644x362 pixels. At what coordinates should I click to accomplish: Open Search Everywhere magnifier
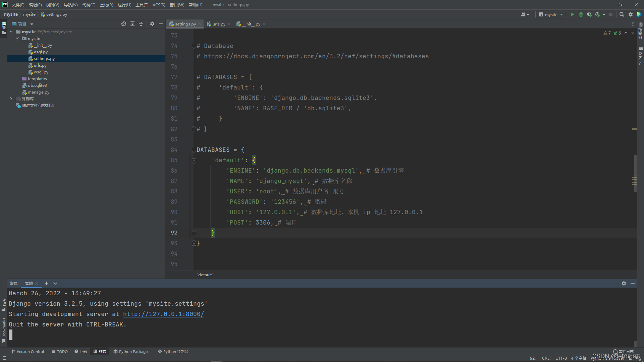[x=622, y=14]
